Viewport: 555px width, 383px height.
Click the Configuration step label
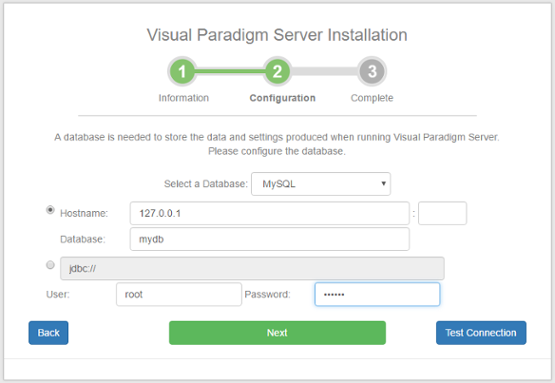click(282, 98)
